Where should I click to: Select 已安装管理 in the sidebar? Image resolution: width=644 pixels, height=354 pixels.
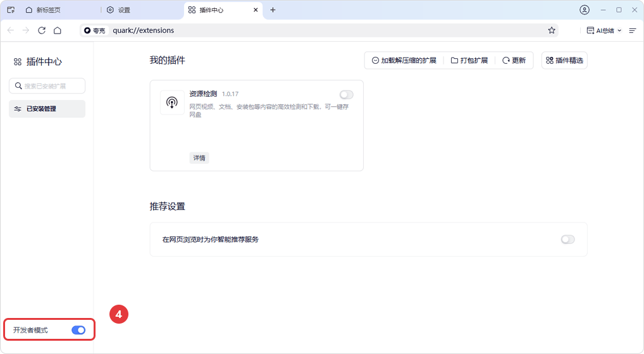pos(47,109)
